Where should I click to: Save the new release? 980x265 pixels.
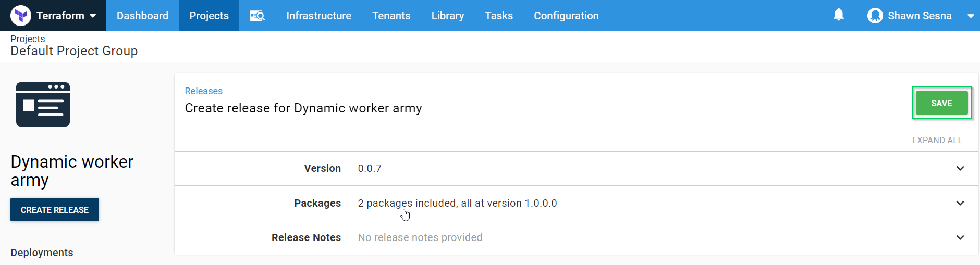pyautogui.click(x=941, y=103)
